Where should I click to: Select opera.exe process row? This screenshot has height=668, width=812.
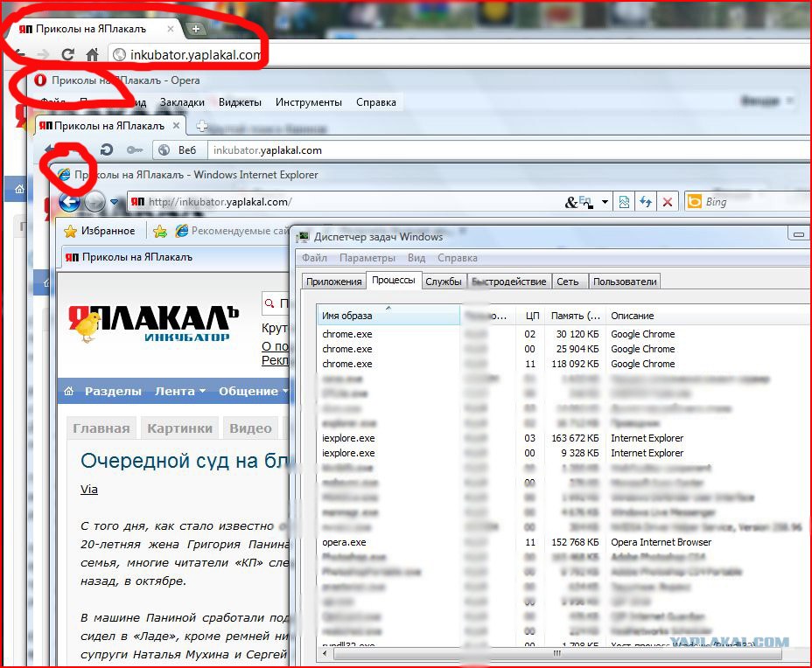(564, 542)
